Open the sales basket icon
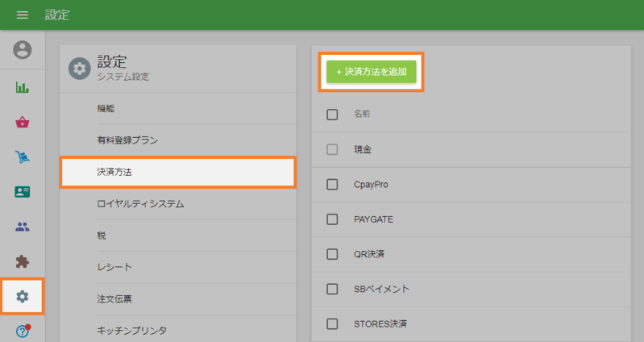644x342 pixels. click(x=23, y=123)
